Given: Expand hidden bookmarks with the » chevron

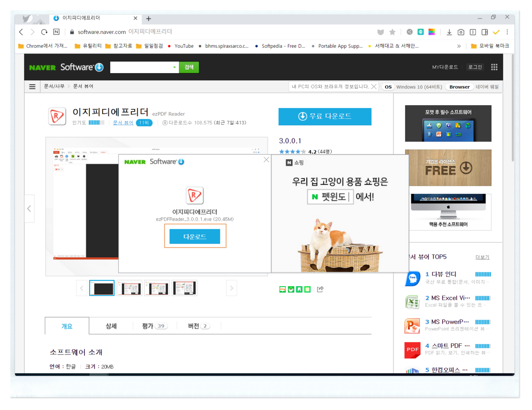Looking at the screenshot, I should click(x=459, y=46).
